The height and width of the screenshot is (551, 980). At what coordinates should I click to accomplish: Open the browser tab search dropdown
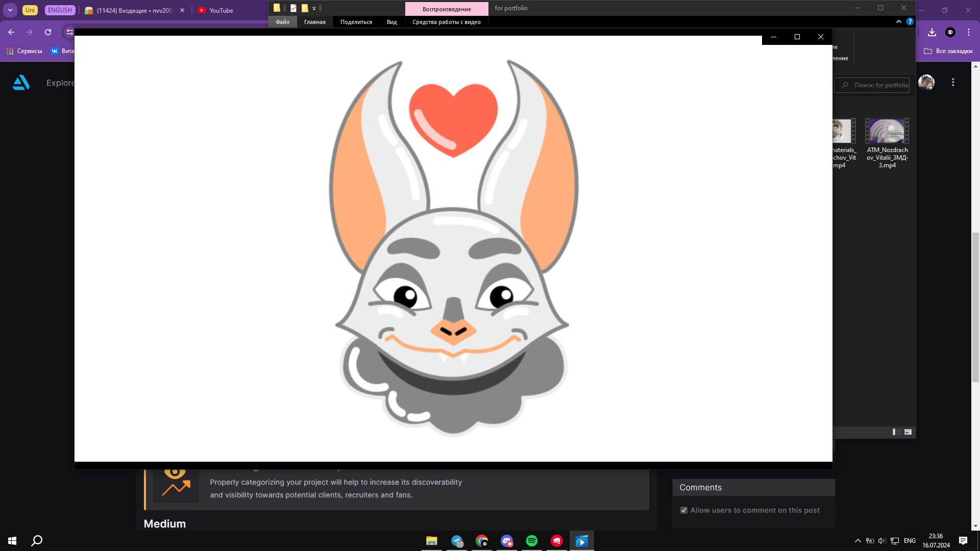click(x=10, y=10)
